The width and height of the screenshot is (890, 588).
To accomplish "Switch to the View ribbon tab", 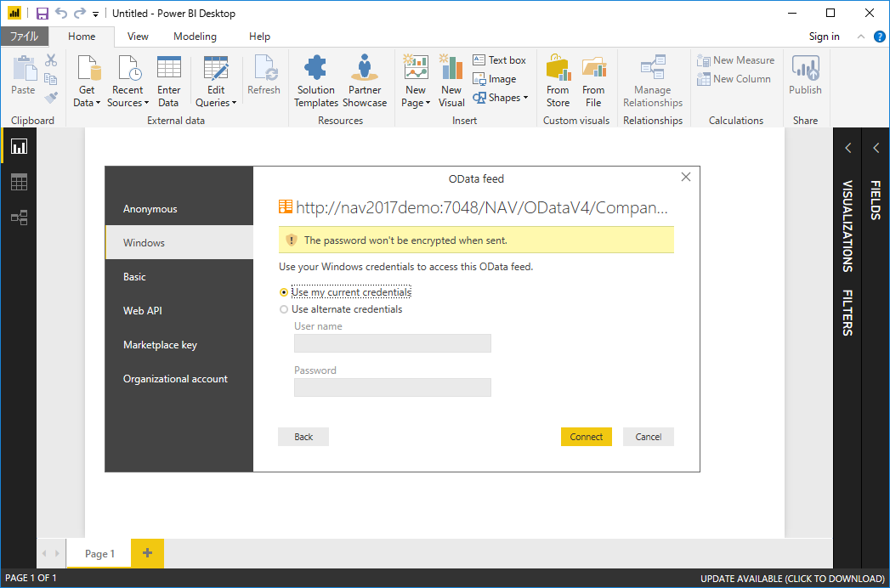I will pyautogui.click(x=138, y=37).
